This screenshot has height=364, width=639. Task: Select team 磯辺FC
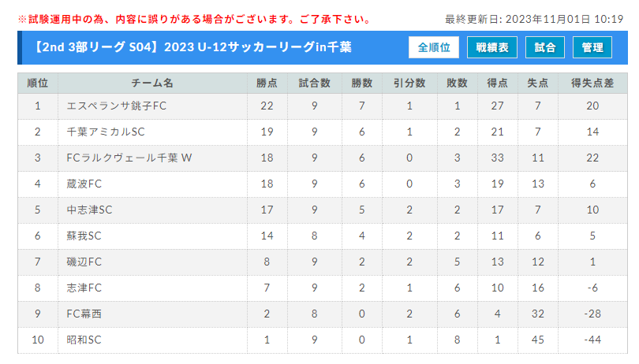pyautogui.click(x=84, y=262)
